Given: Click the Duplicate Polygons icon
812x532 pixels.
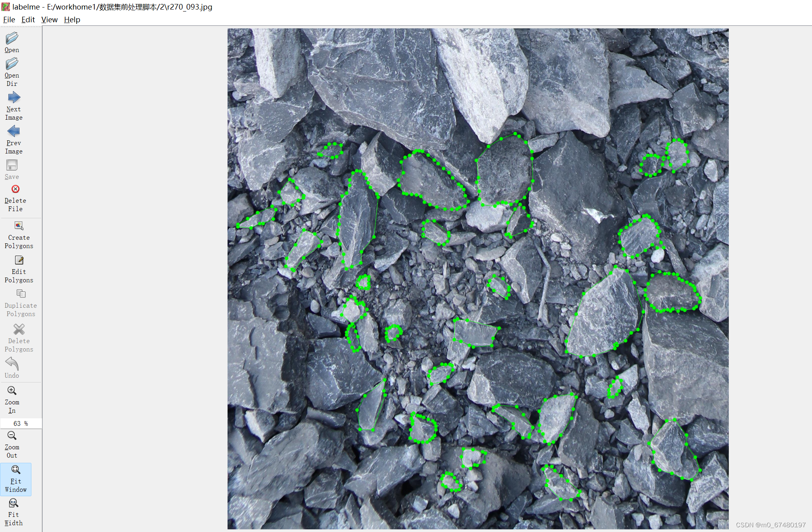Looking at the screenshot, I should click(21, 294).
